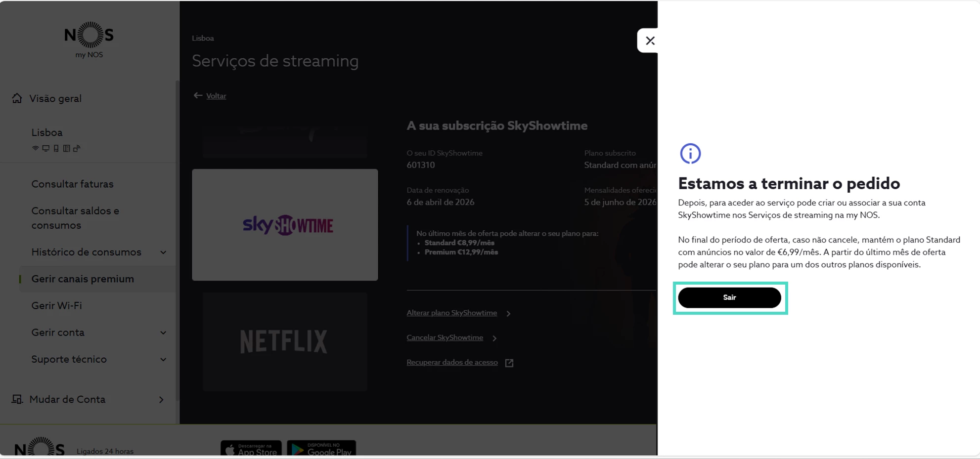Open Gerir Wi-Fi in the sidebar
Viewport: 980px width, 459px height.
[x=56, y=305]
